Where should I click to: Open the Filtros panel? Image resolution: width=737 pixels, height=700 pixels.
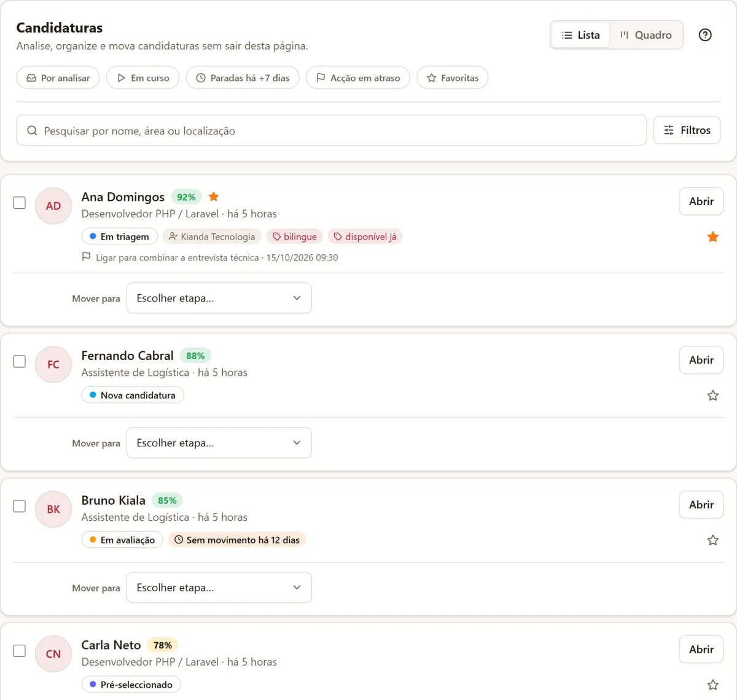click(x=687, y=130)
